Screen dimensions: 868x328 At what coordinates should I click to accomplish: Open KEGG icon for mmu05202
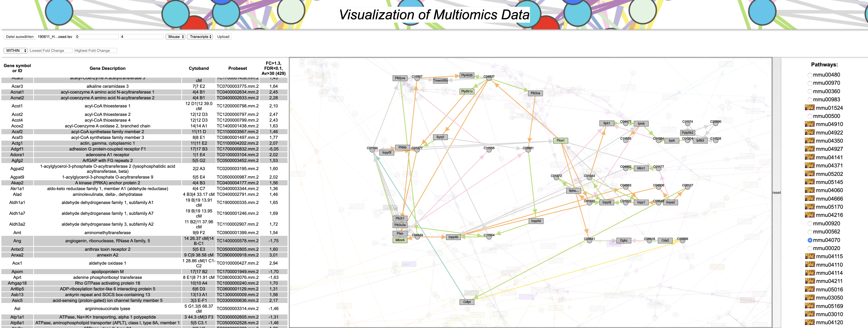pyautogui.click(x=810, y=174)
